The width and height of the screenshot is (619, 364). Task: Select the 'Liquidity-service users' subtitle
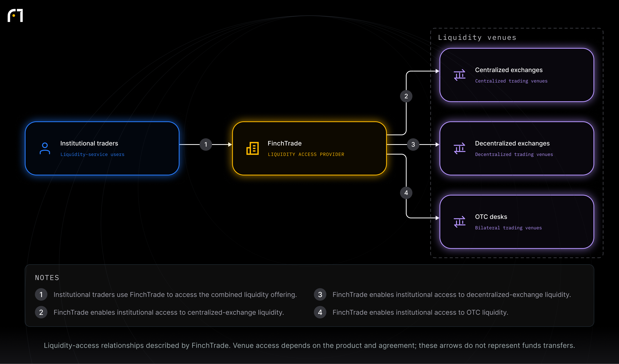pyautogui.click(x=92, y=154)
